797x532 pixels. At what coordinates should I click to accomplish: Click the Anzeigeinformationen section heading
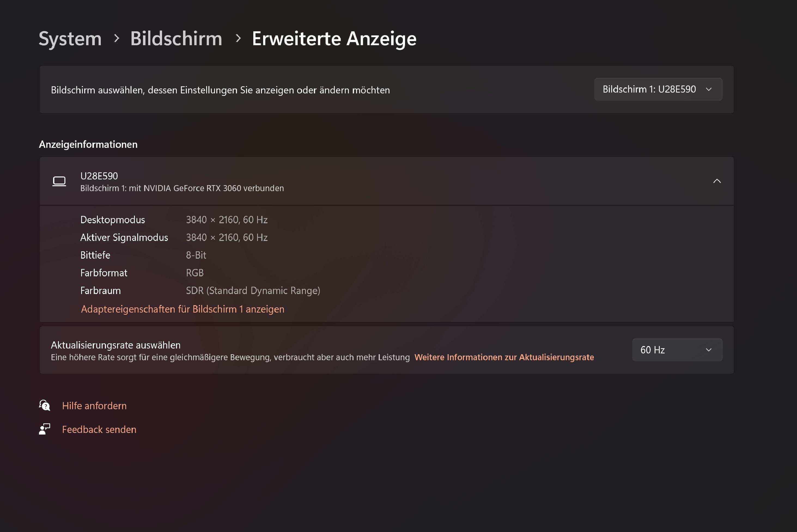pyautogui.click(x=88, y=144)
